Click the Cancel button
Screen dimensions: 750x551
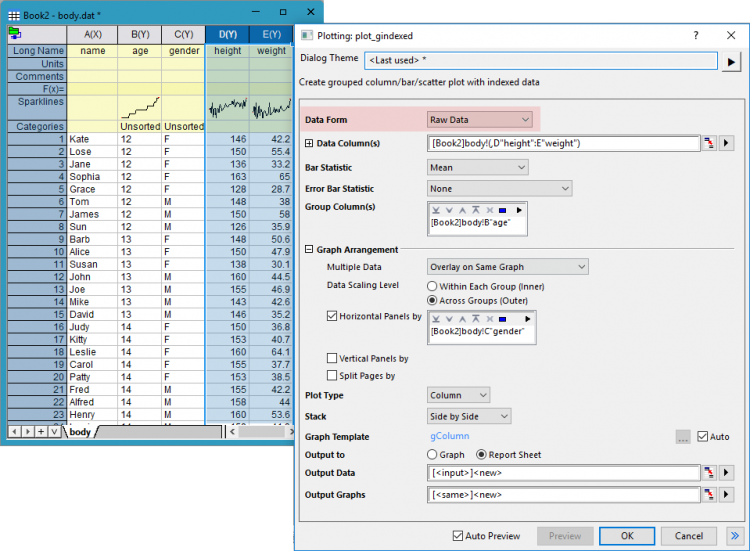point(689,536)
